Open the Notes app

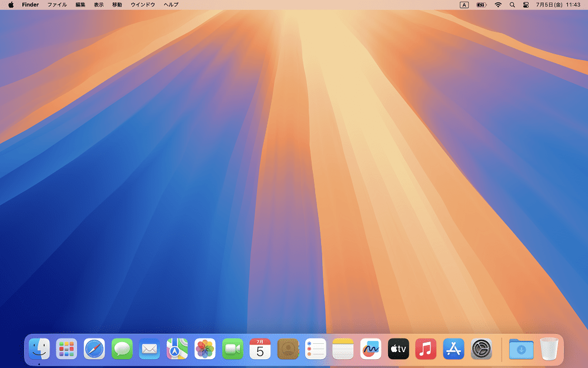point(343,349)
